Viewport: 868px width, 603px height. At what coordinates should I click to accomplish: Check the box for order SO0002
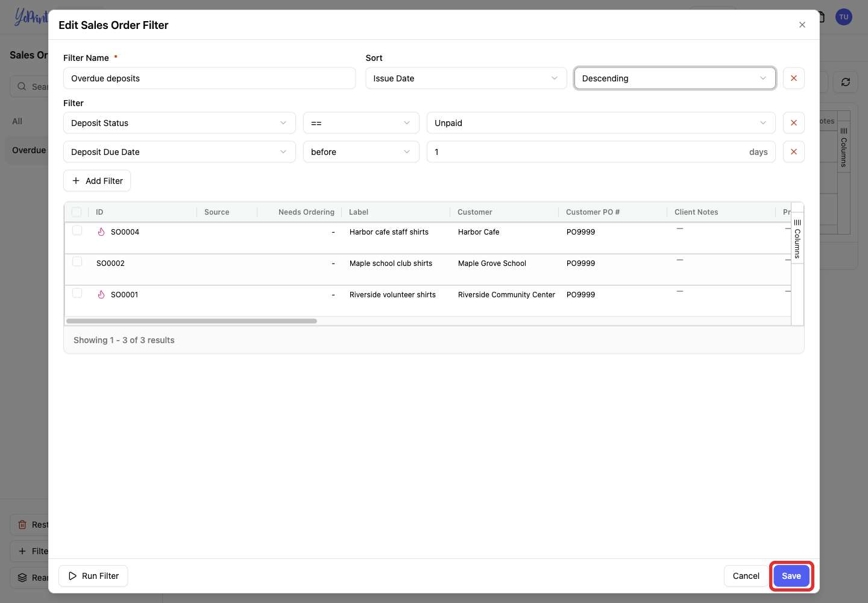77,262
